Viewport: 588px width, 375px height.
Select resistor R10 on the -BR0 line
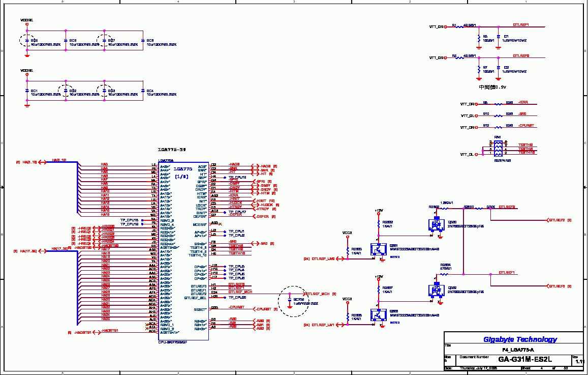click(499, 116)
